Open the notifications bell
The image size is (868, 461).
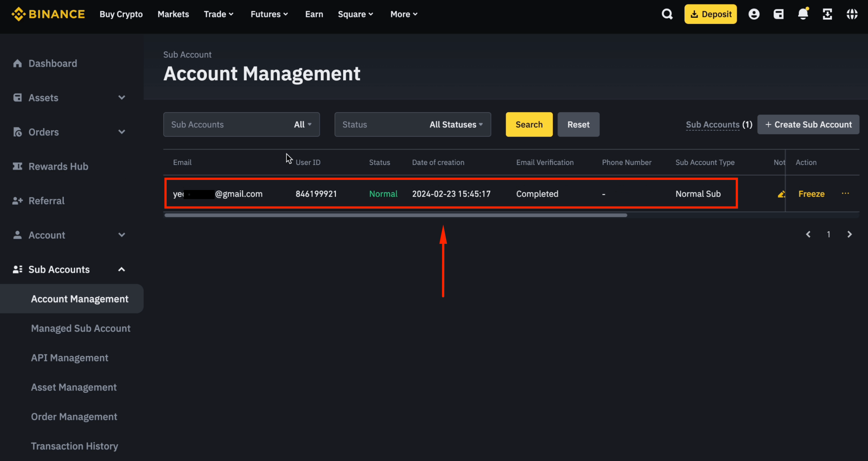point(803,14)
